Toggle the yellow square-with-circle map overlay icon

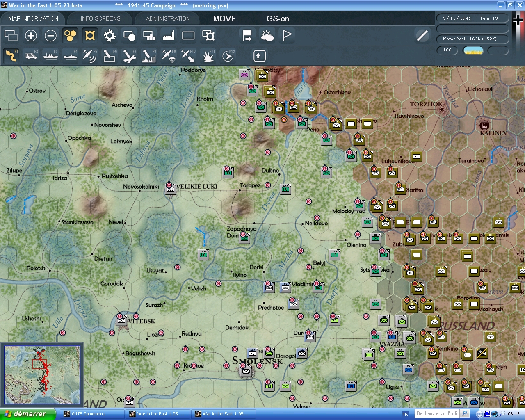pos(90,36)
